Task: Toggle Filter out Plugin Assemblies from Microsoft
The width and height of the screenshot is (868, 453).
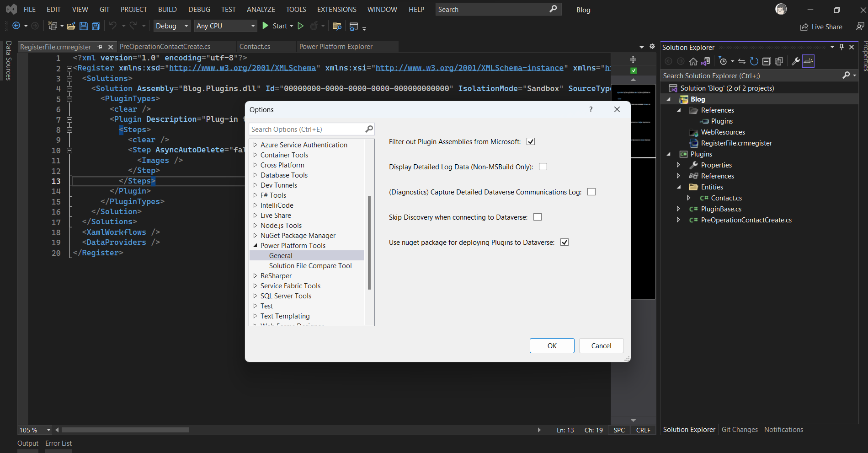Action: click(x=531, y=142)
